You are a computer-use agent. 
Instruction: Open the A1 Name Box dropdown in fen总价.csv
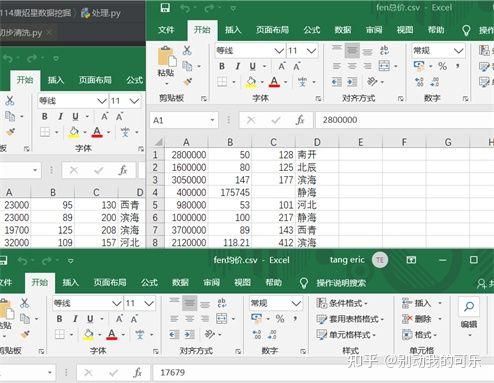click(x=212, y=120)
